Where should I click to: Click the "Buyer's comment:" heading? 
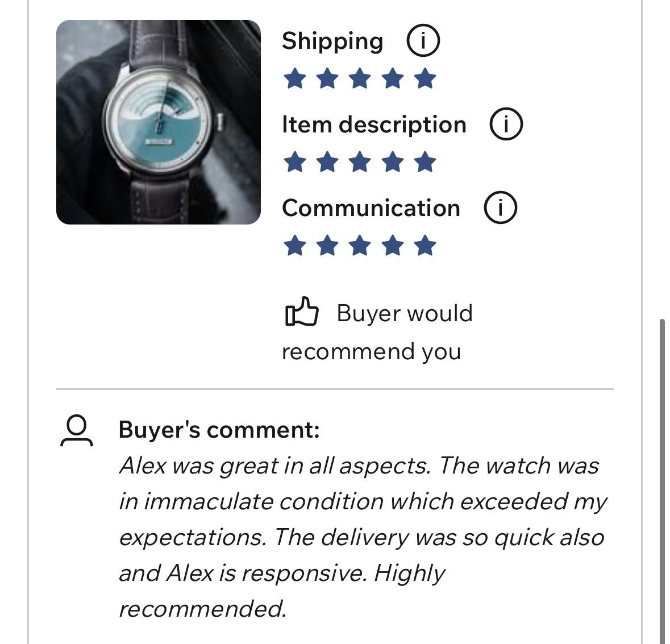click(219, 429)
